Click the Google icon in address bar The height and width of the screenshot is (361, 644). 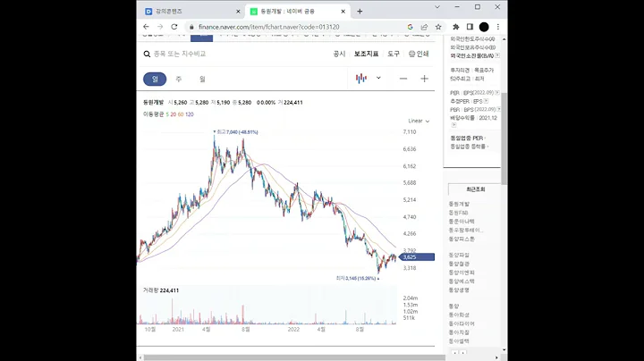click(x=410, y=27)
